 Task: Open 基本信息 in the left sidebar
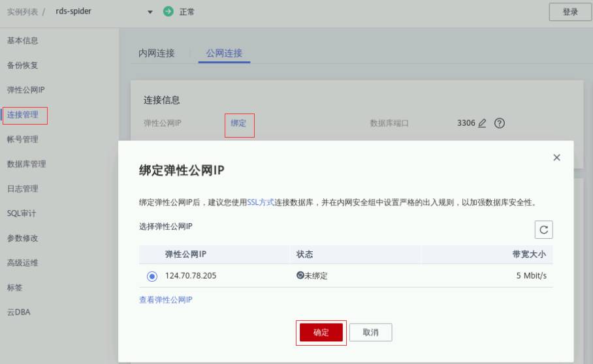pyautogui.click(x=23, y=40)
